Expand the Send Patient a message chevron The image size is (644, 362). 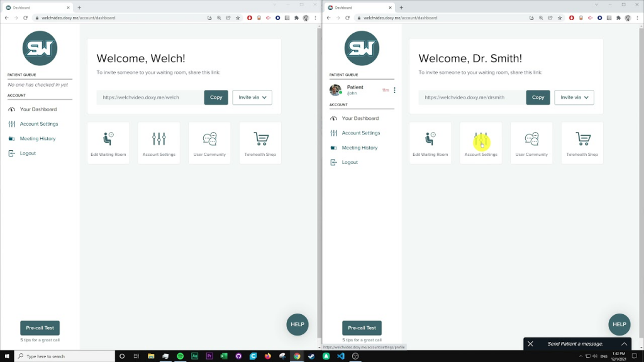[x=624, y=344]
